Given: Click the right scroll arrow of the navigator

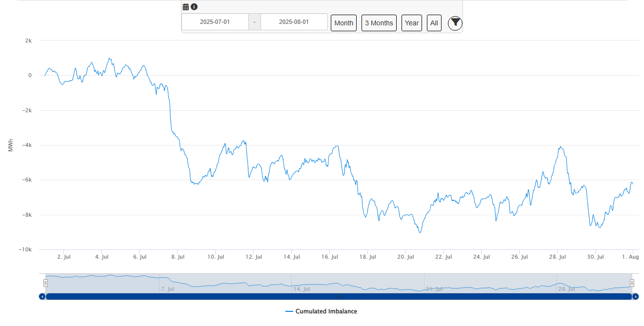Looking at the screenshot, I should [635, 296].
